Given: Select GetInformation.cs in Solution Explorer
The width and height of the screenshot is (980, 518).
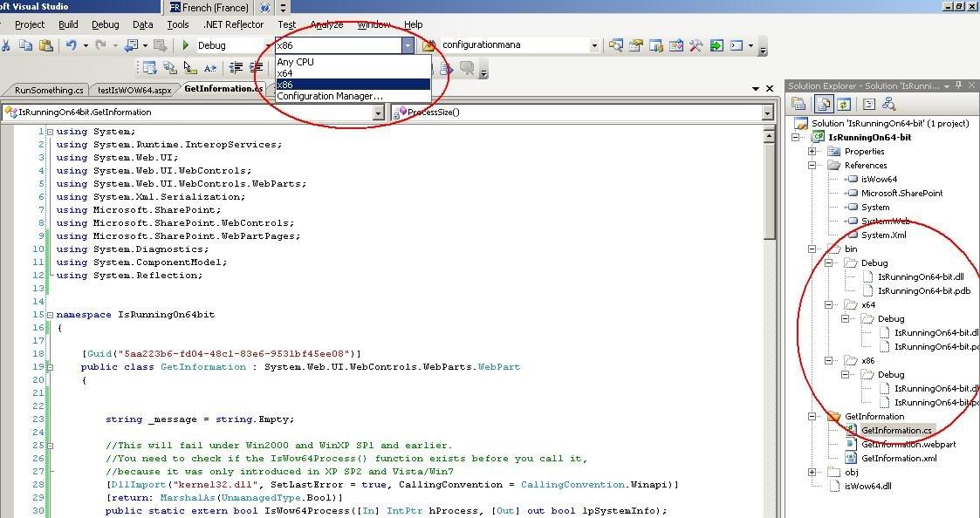Looking at the screenshot, I should 895,431.
